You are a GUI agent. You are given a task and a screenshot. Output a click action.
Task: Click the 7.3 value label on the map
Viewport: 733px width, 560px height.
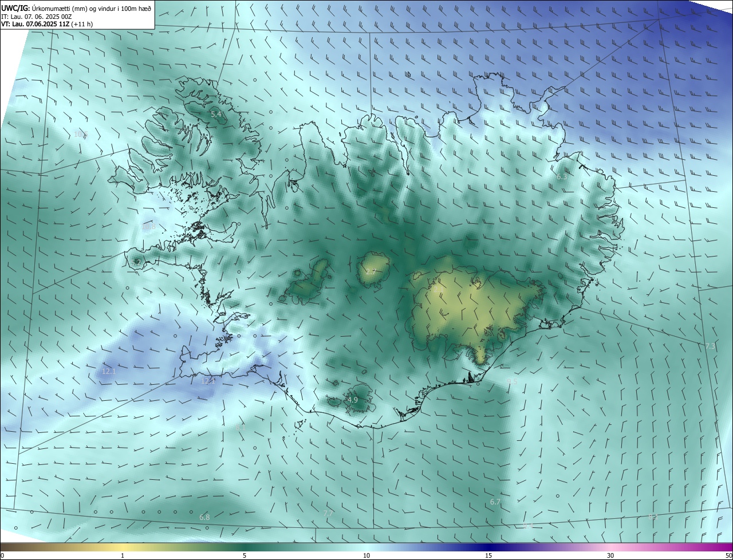[710, 346]
